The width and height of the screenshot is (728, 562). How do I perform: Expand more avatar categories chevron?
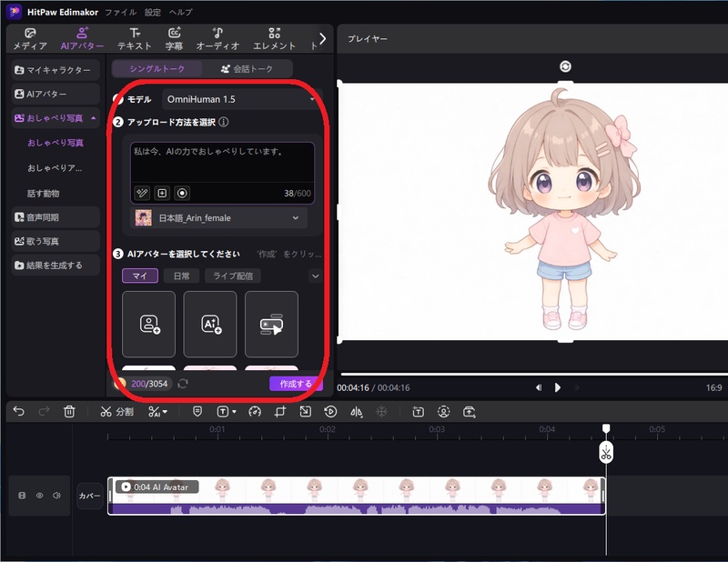(315, 276)
